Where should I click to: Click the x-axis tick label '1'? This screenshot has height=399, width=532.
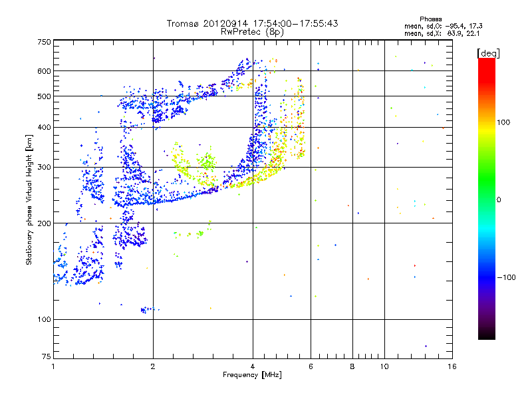pyautogui.click(x=53, y=366)
